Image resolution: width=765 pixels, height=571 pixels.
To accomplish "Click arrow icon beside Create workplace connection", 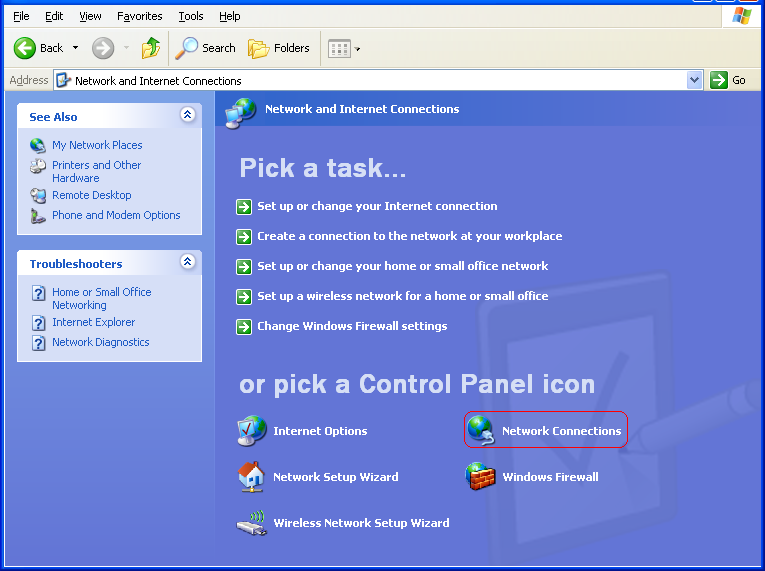I will point(244,237).
